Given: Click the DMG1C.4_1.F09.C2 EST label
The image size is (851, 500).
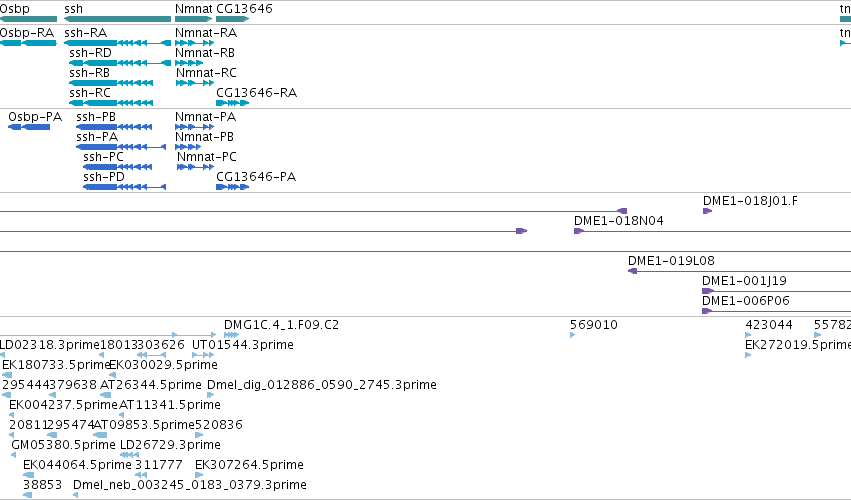Looking at the screenshot, I should [x=281, y=325].
